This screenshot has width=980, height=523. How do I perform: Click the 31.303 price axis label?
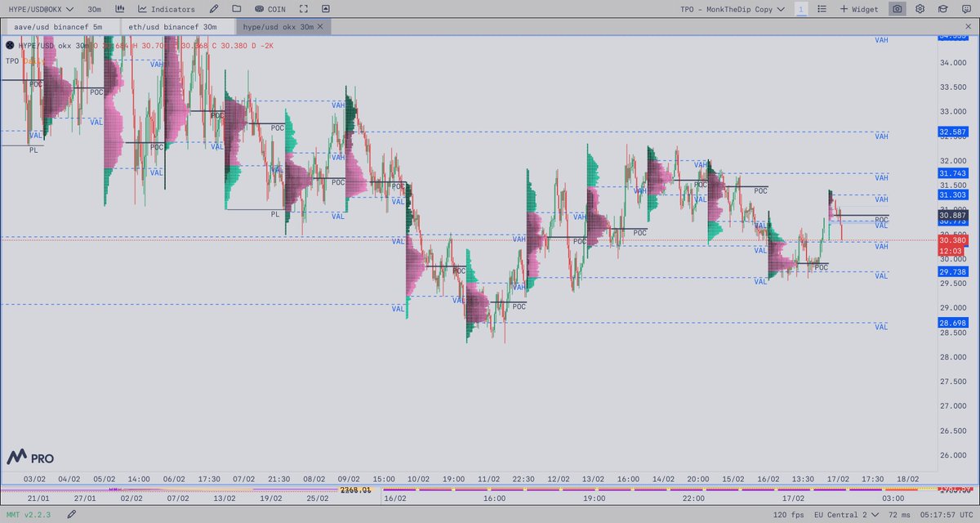[953, 194]
